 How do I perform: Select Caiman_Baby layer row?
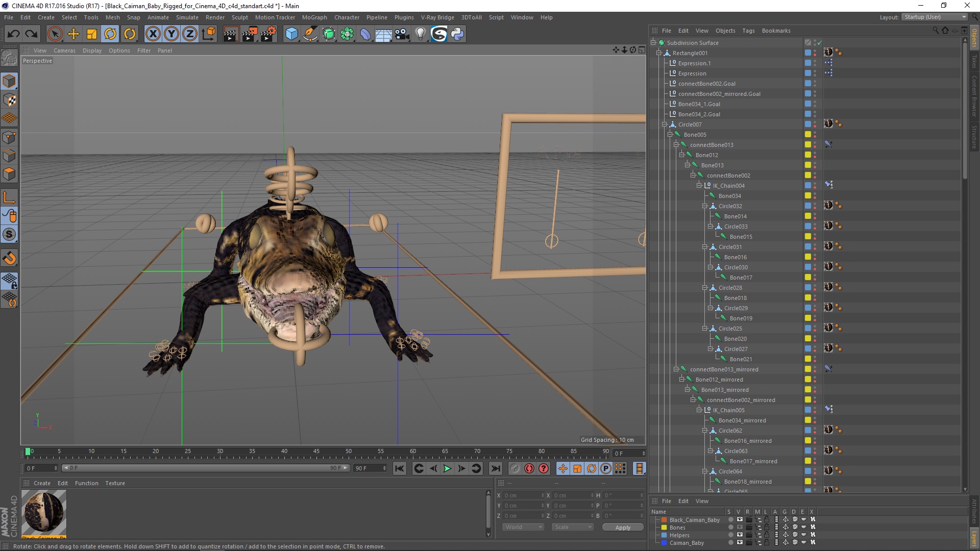[x=686, y=543]
